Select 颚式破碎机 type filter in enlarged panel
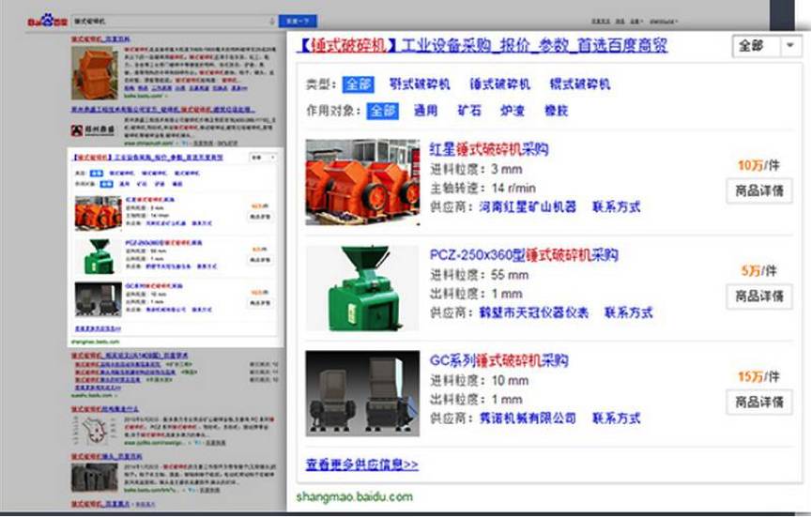Image resolution: width=812 pixels, height=517 pixels. click(x=420, y=84)
